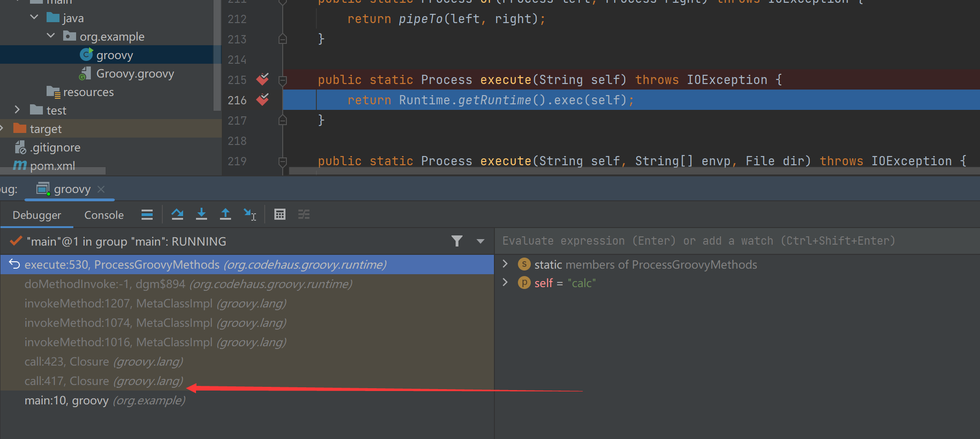Click the Step Out arrow icon
This screenshot has height=439, width=980.
click(x=225, y=214)
